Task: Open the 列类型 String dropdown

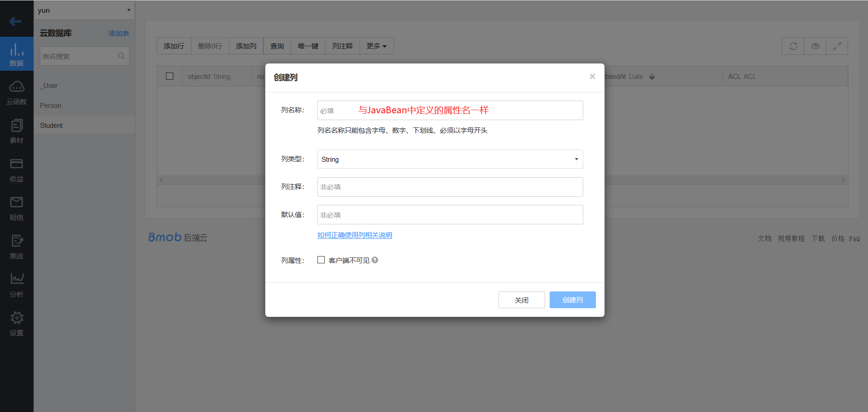Action: click(x=449, y=159)
